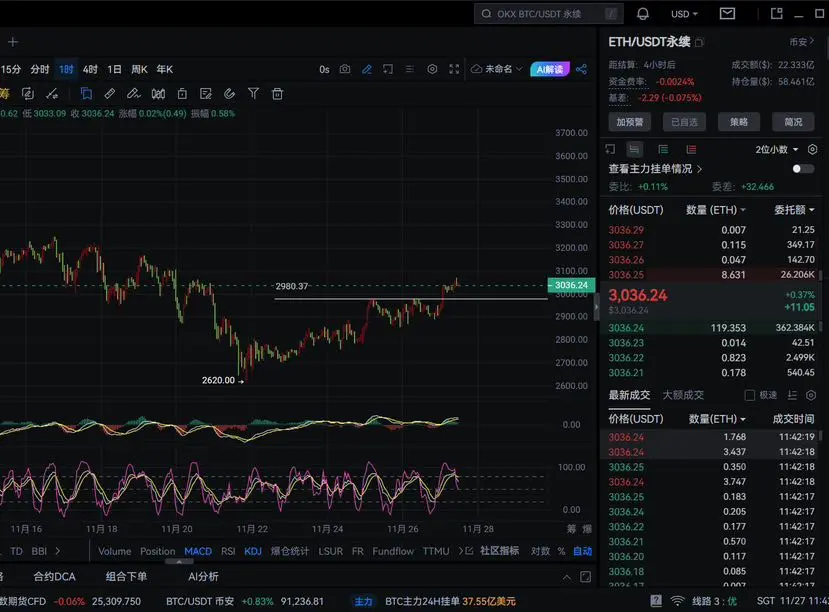829x612 pixels.
Task: Open the 合约DCA tab
Action: pyautogui.click(x=54, y=577)
